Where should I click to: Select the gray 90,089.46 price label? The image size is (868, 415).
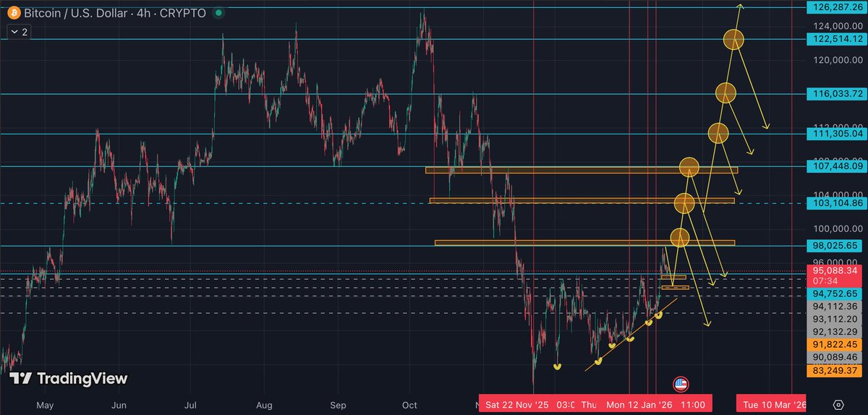point(835,357)
